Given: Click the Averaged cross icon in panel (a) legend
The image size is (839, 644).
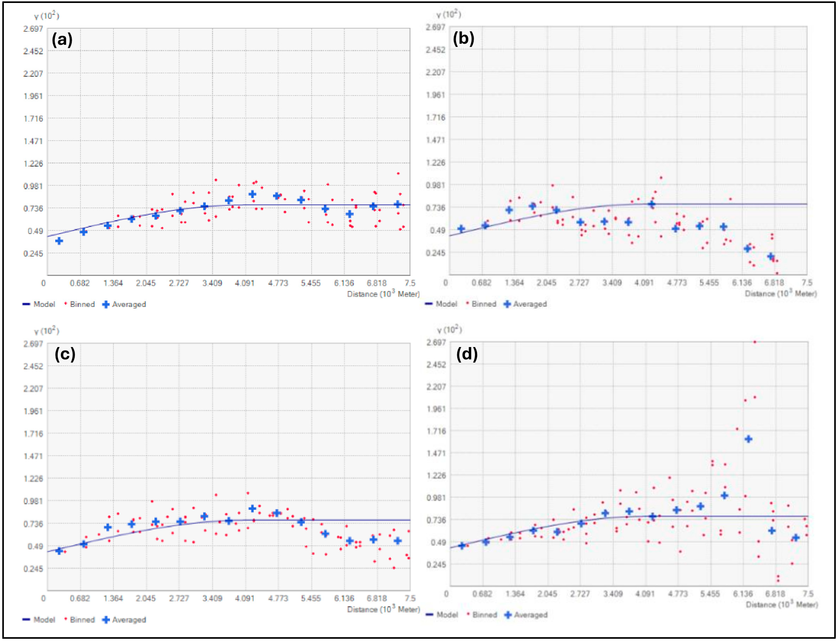Looking at the screenshot, I should click(106, 304).
